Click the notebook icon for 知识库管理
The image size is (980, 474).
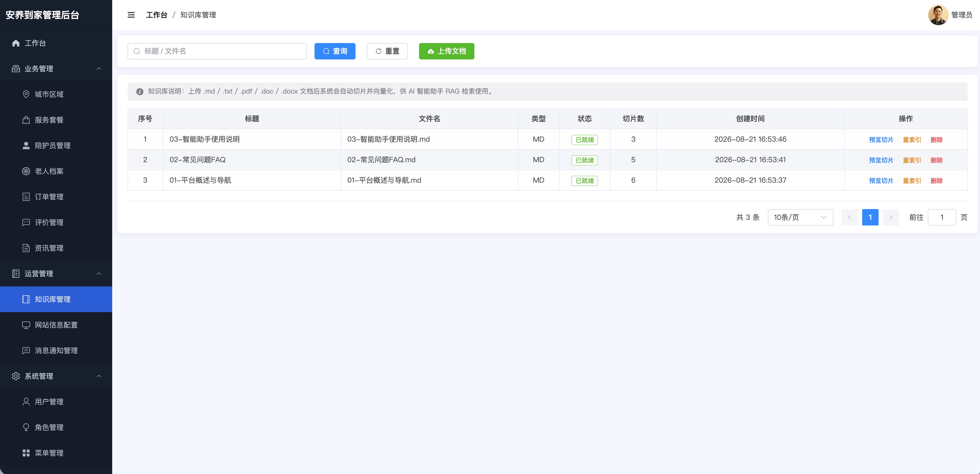coord(26,299)
